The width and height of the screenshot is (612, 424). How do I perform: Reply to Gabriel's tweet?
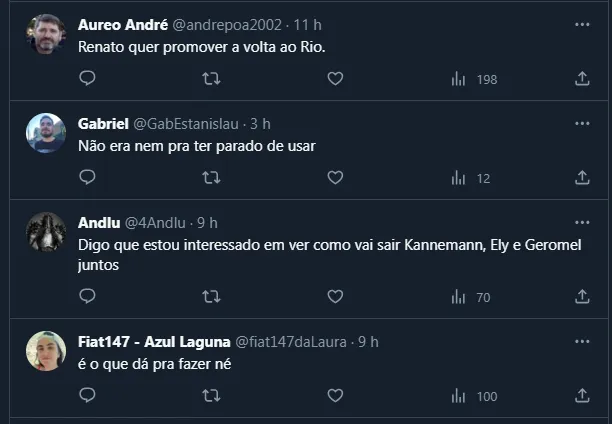[87, 178]
